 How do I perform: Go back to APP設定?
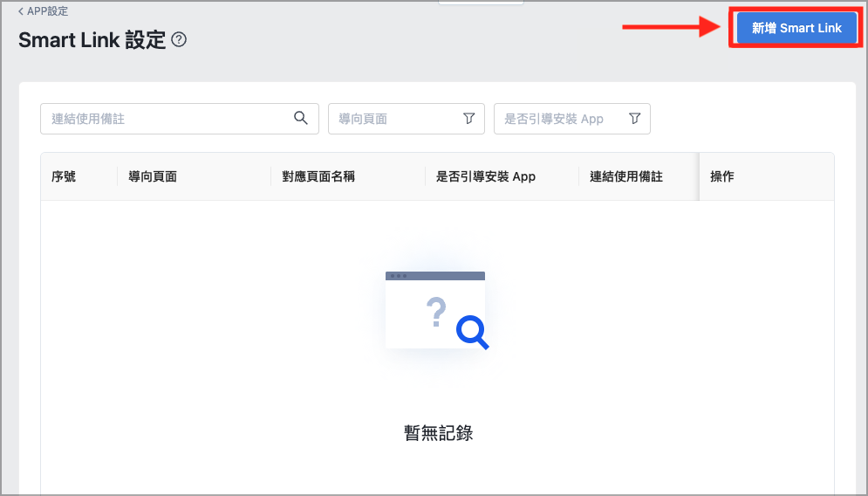[43, 11]
